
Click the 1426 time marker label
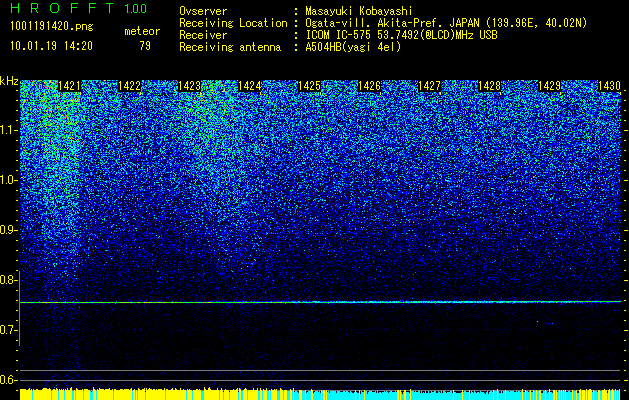369,86
